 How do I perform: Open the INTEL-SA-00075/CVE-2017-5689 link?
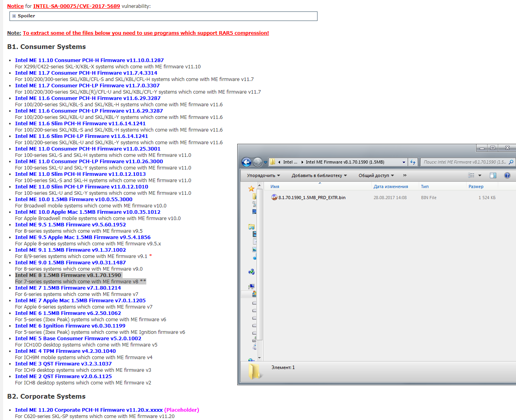[77, 6]
